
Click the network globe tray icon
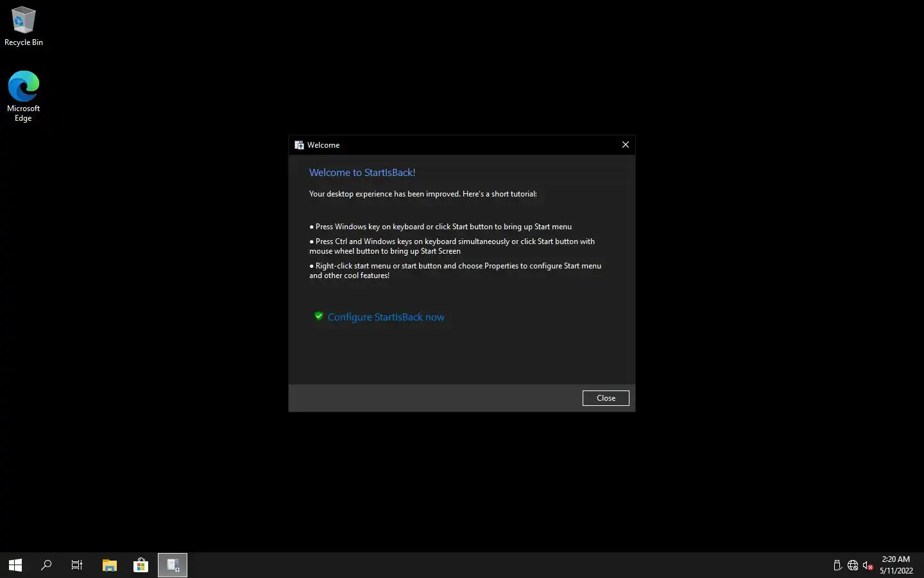tap(853, 565)
